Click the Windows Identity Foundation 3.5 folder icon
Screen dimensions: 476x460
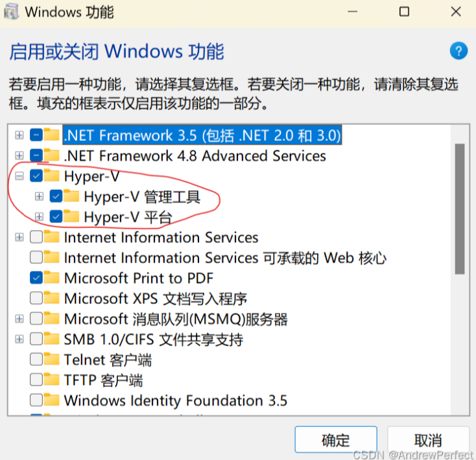(51, 400)
